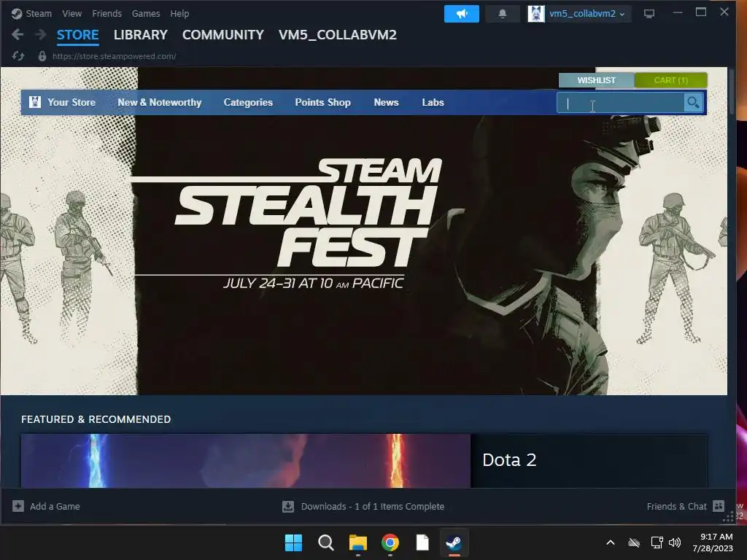Select the STORE tab
747x560 pixels.
tap(77, 35)
